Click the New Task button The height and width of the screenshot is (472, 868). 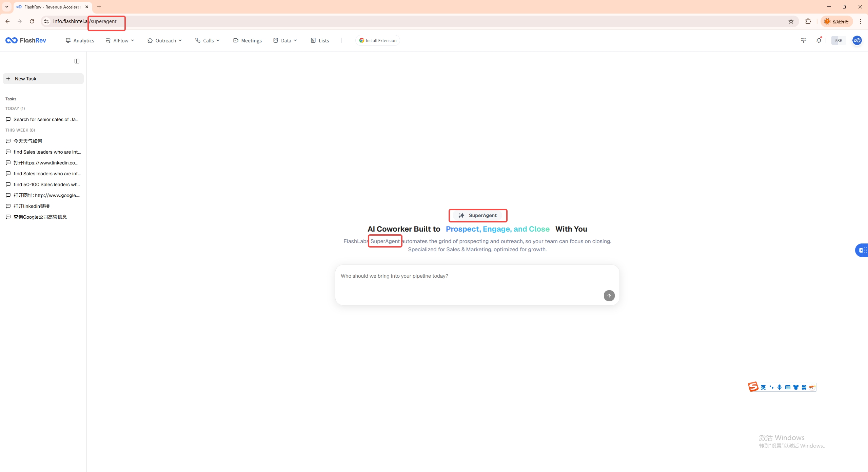[43, 79]
